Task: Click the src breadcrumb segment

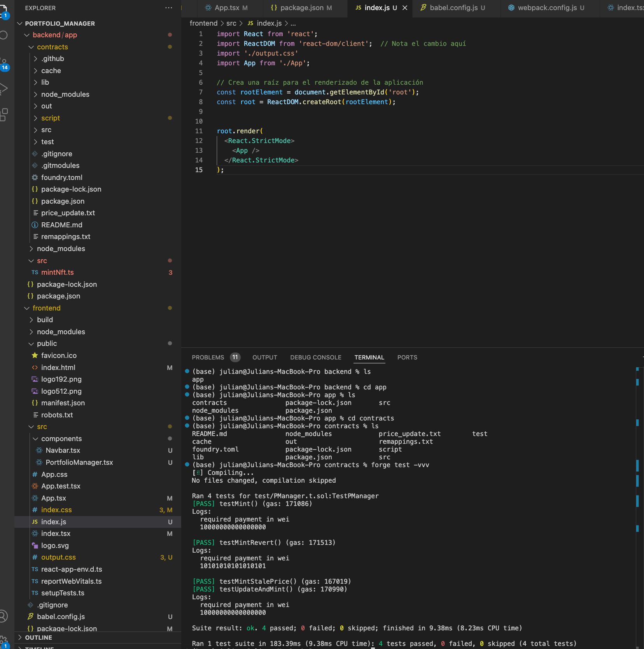Action: click(231, 23)
